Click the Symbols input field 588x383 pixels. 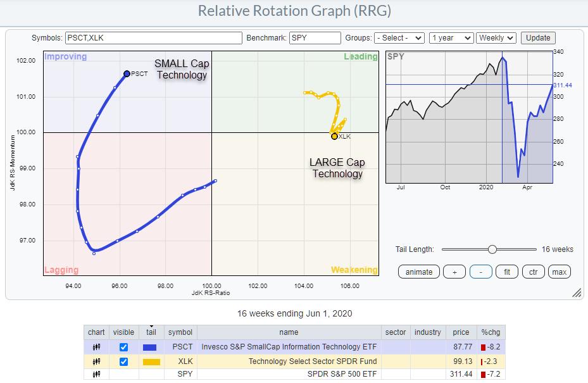pos(154,38)
